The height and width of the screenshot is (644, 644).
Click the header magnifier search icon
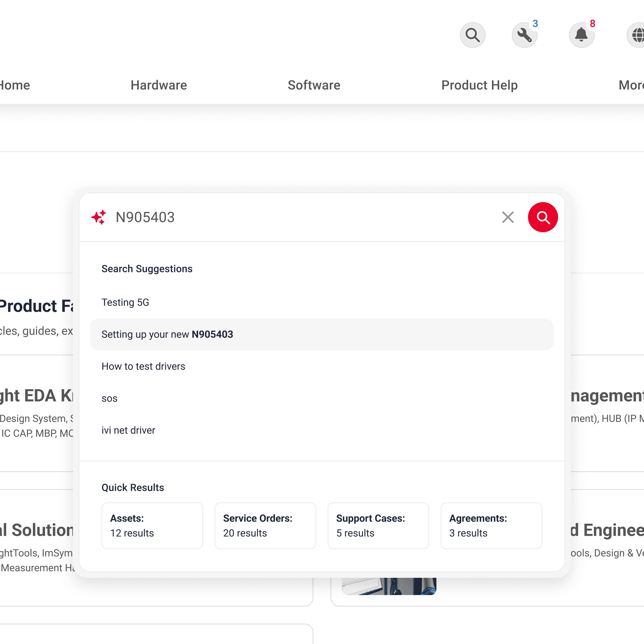[x=472, y=35]
